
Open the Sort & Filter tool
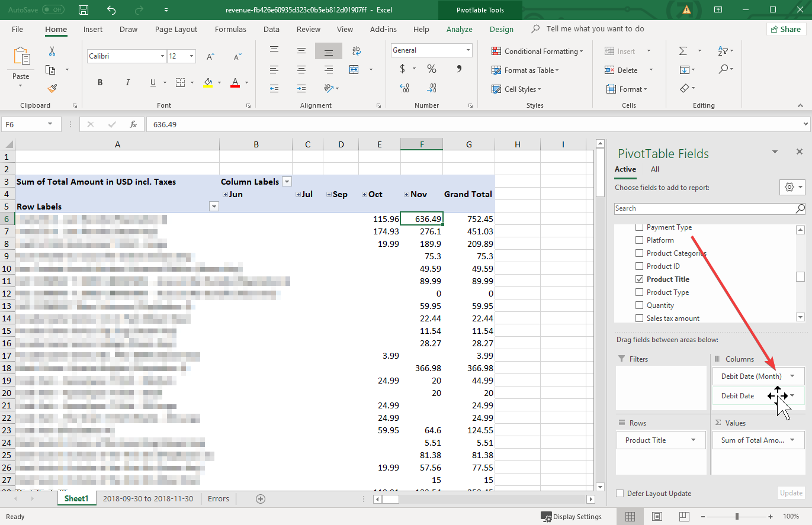point(723,51)
